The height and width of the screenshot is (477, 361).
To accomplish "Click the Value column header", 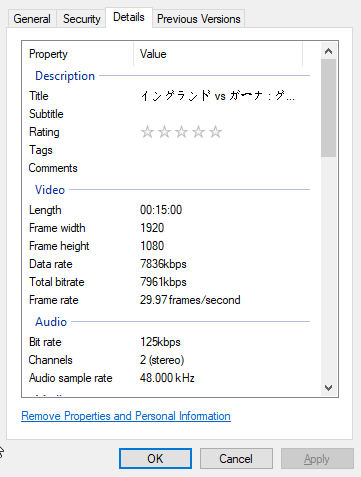I will [x=218, y=54].
